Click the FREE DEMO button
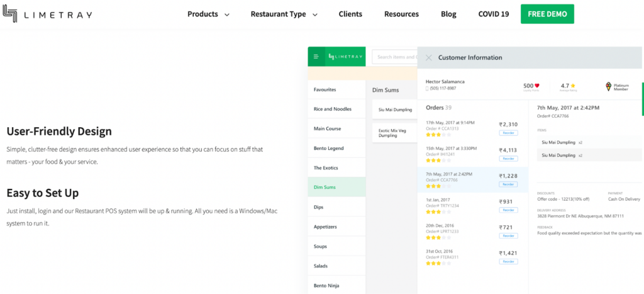This screenshot has width=644, height=294. [547, 14]
